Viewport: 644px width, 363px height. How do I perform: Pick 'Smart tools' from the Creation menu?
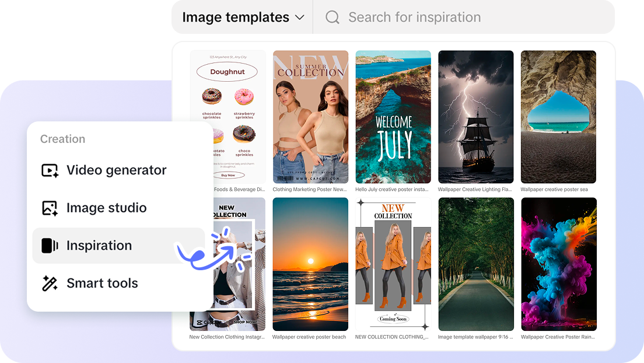point(103,283)
